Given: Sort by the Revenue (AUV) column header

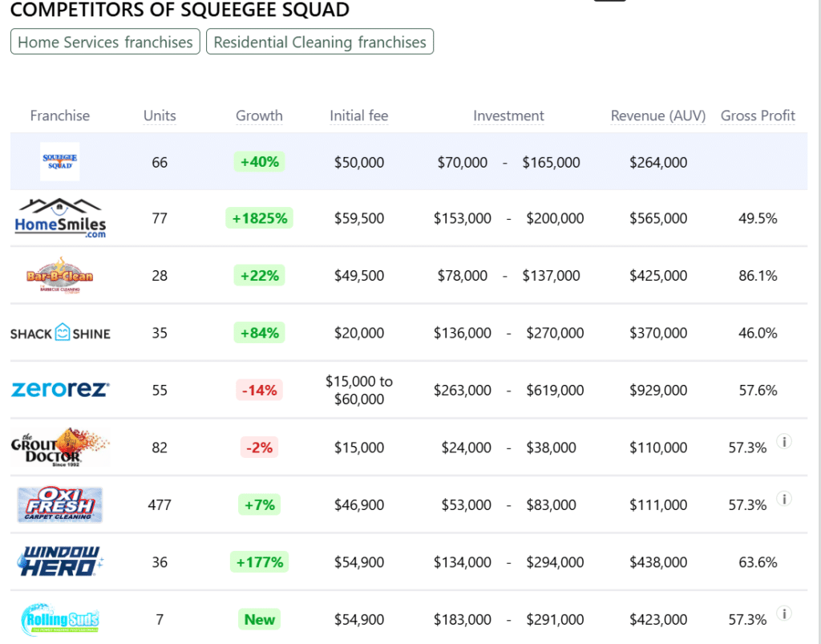Looking at the screenshot, I should click(x=658, y=115).
